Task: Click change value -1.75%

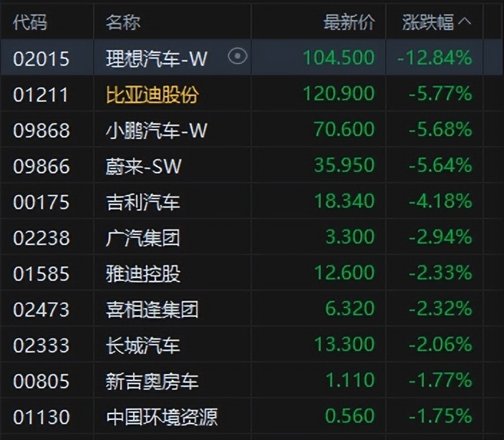Action: [440, 416]
